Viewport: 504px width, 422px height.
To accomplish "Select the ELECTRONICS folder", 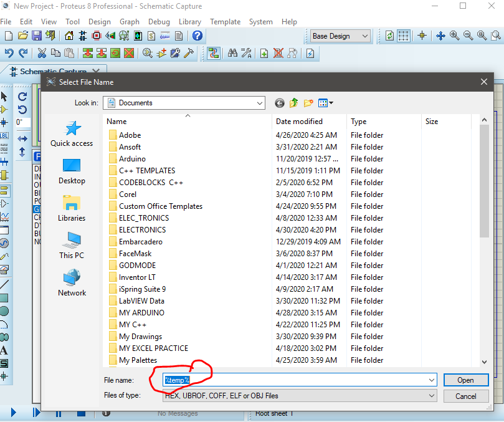I will coord(143,230).
